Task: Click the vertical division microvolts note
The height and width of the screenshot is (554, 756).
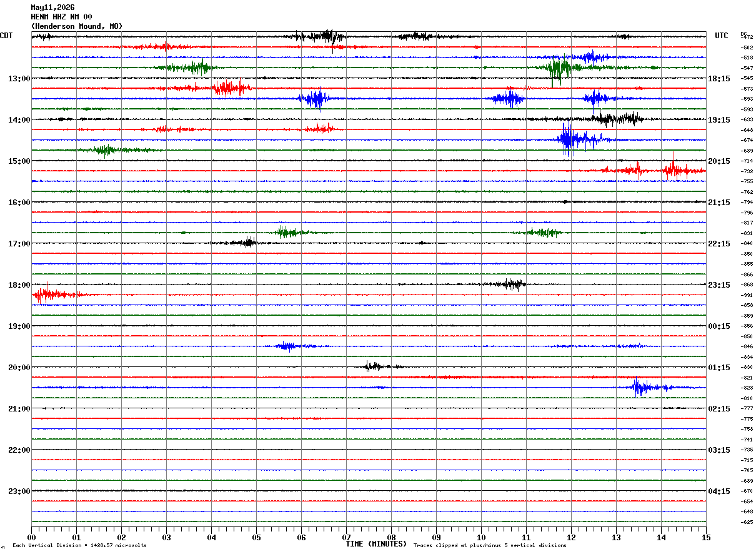Action: pos(79,545)
